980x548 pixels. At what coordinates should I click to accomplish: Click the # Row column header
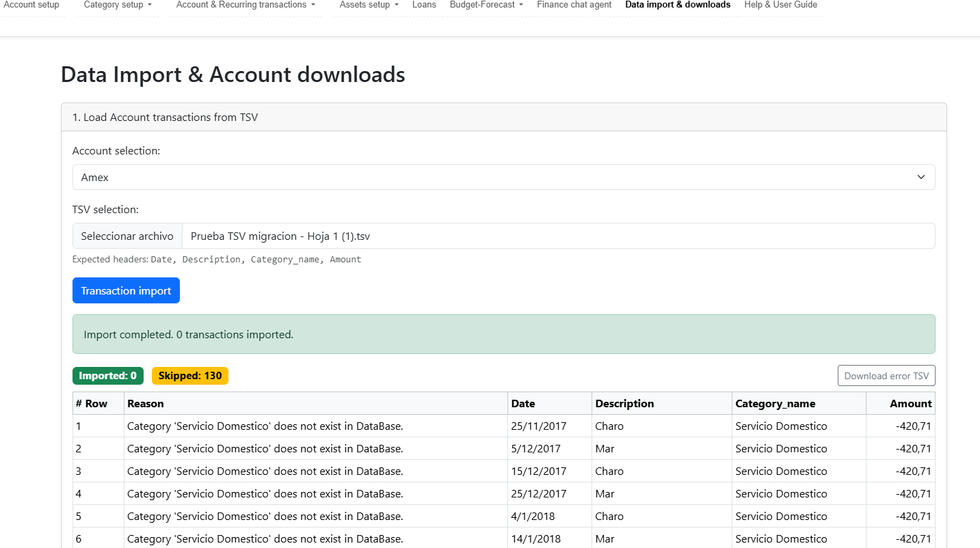(x=98, y=403)
